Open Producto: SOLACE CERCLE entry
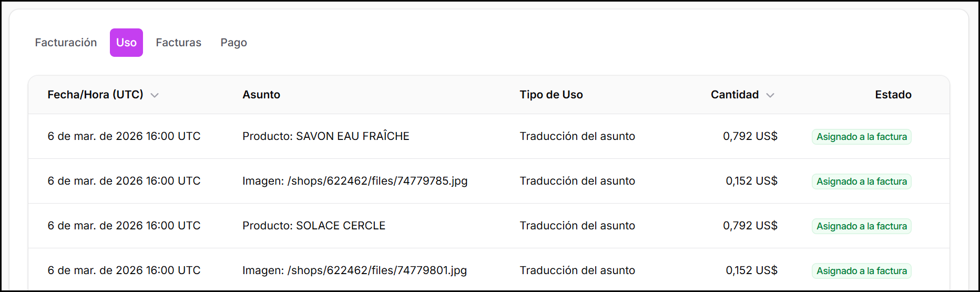 tap(313, 226)
